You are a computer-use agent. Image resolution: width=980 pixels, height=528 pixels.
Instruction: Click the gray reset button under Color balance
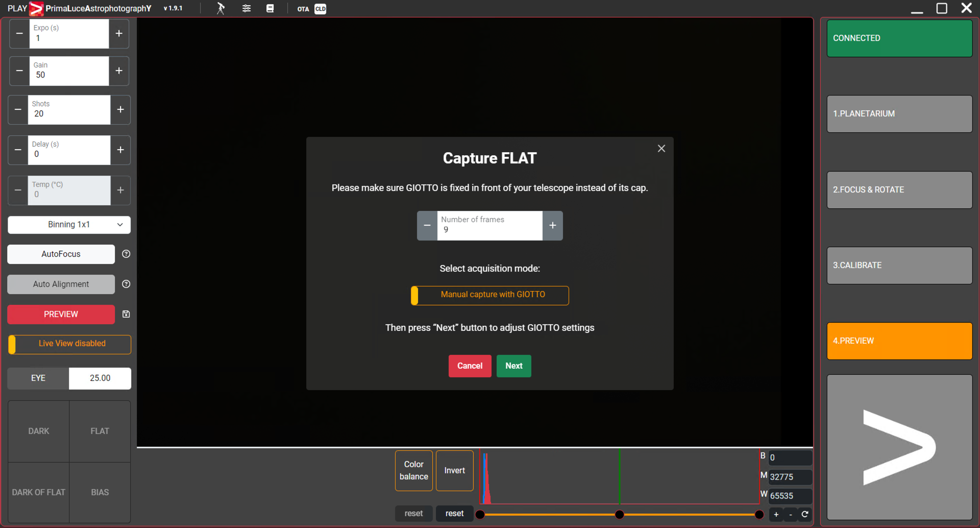(414, 514)
